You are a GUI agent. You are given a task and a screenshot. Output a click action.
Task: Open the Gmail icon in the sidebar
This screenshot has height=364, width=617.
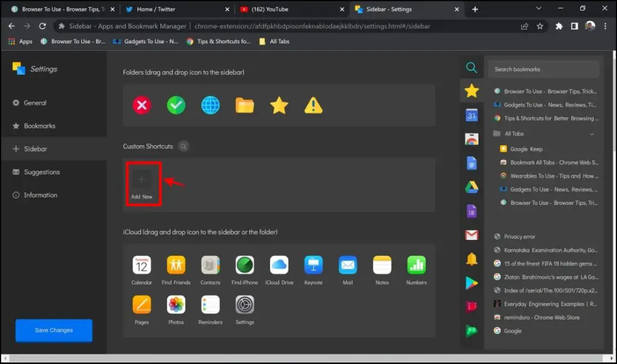pyautogui.click(x=471, y=236)
